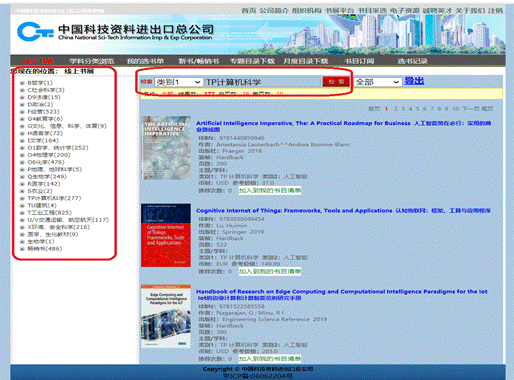Select the O4物理学(200) category
The height and width of the screenshot is (380, 514).
click(x=49, y=155)
